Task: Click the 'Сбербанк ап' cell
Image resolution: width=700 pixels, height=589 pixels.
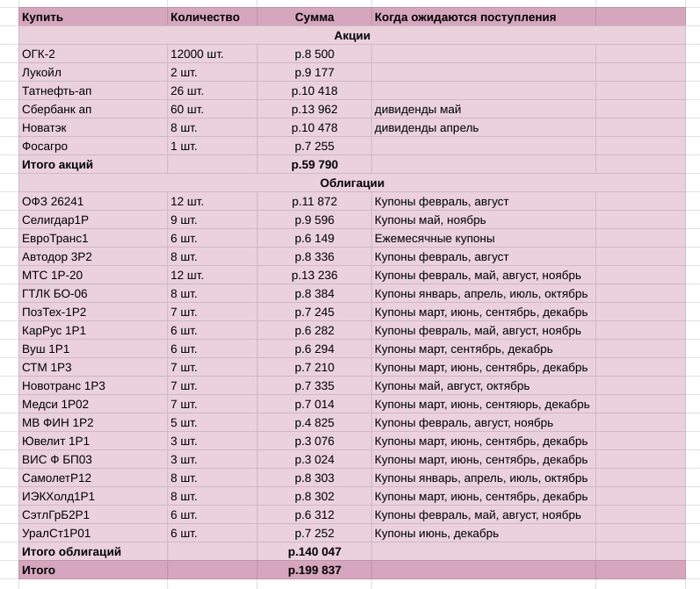Action: [x=93, y=110]
